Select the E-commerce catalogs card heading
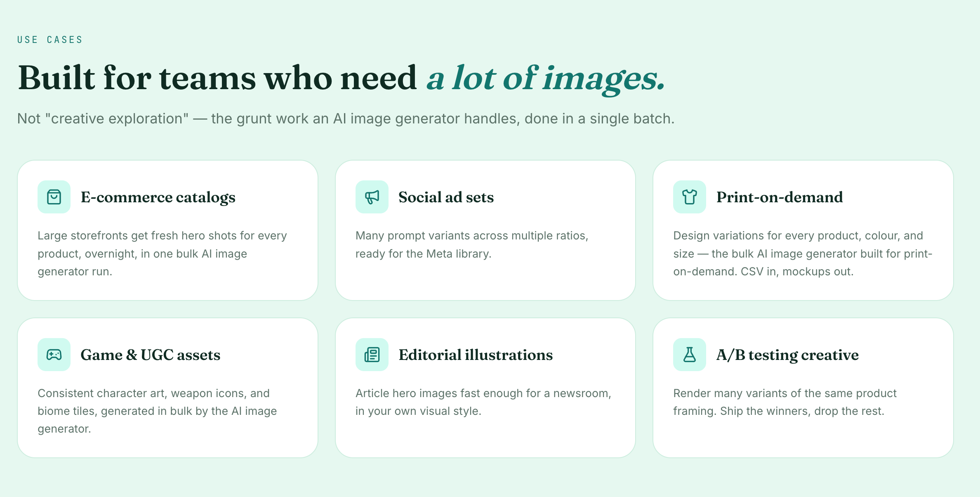Screen dimensions: 980x497 click(x=158, y=198)
